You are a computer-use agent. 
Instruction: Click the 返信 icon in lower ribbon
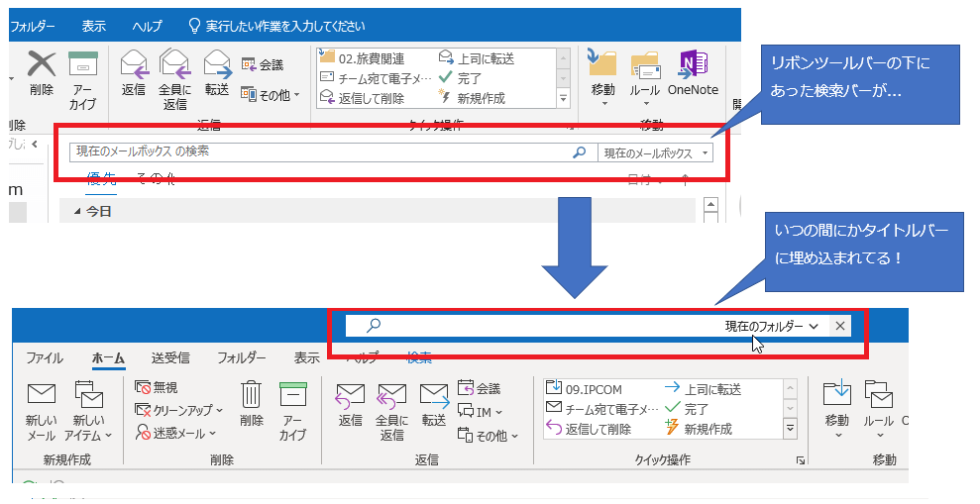pyautogui.click(x=350, y=396)
